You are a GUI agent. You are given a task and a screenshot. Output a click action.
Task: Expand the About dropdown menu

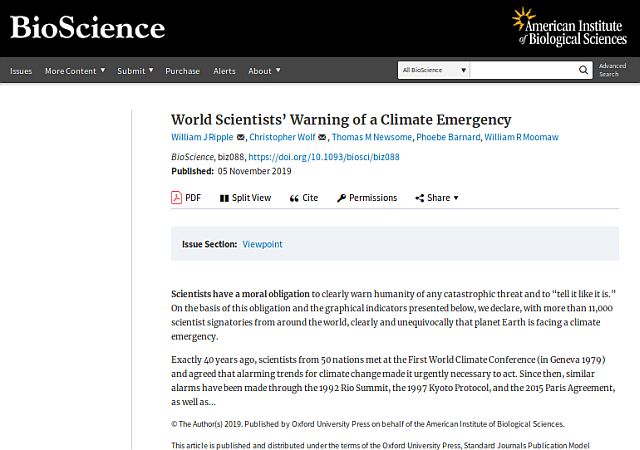[264, 71]
